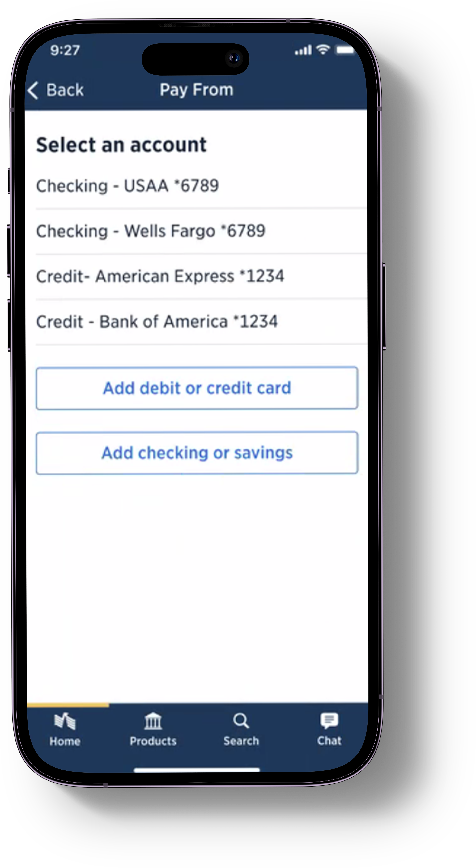Go back using the Back label

click(x=65, y=90)
